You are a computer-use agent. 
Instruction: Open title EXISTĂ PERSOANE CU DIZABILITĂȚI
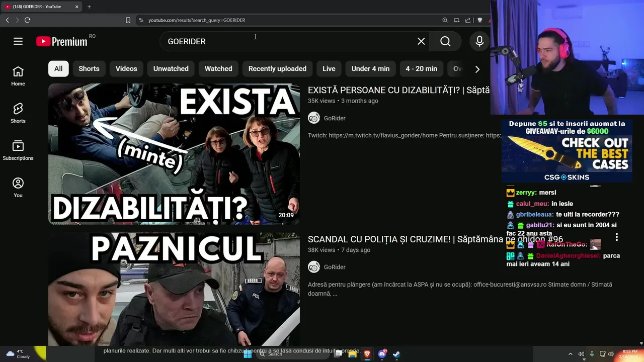[398, 90]
